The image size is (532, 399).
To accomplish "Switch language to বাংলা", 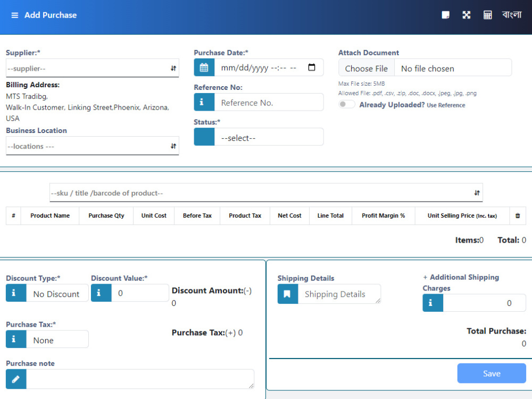I will 512,15.
